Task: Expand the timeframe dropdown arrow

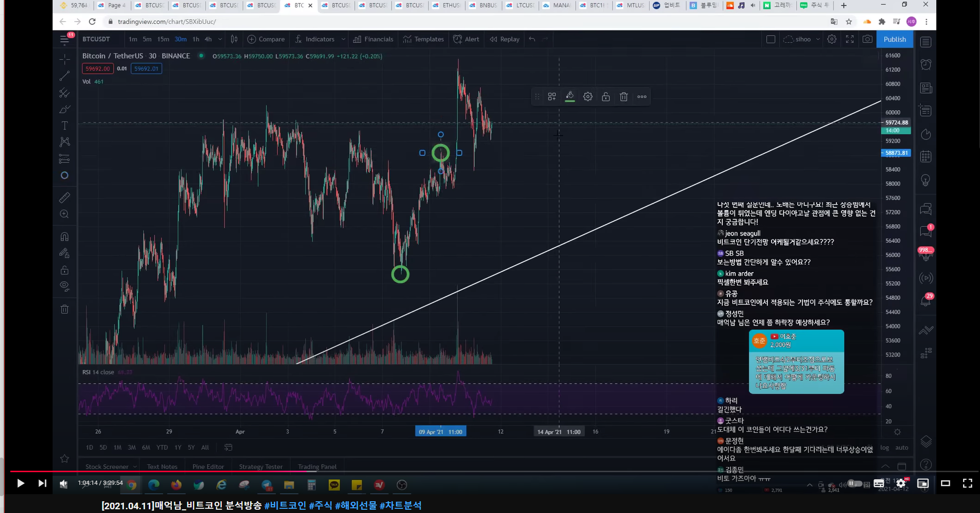Action: pos(220,39)
